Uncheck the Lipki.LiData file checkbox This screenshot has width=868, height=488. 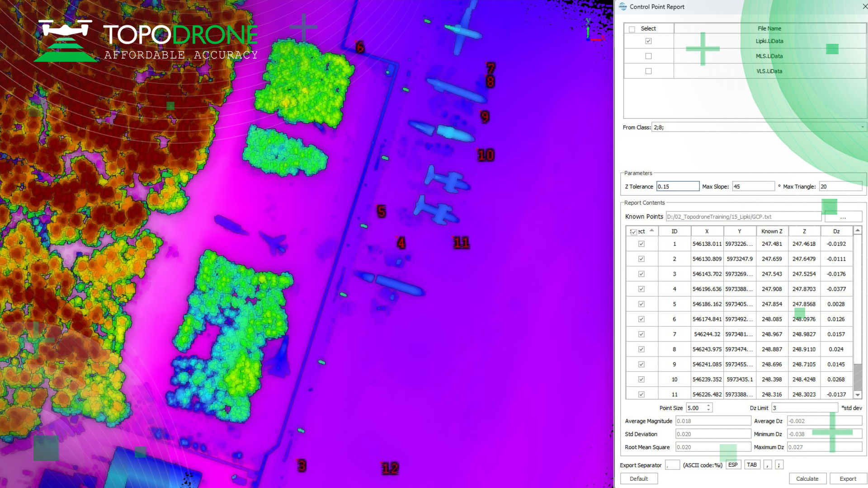coord(648,41)
